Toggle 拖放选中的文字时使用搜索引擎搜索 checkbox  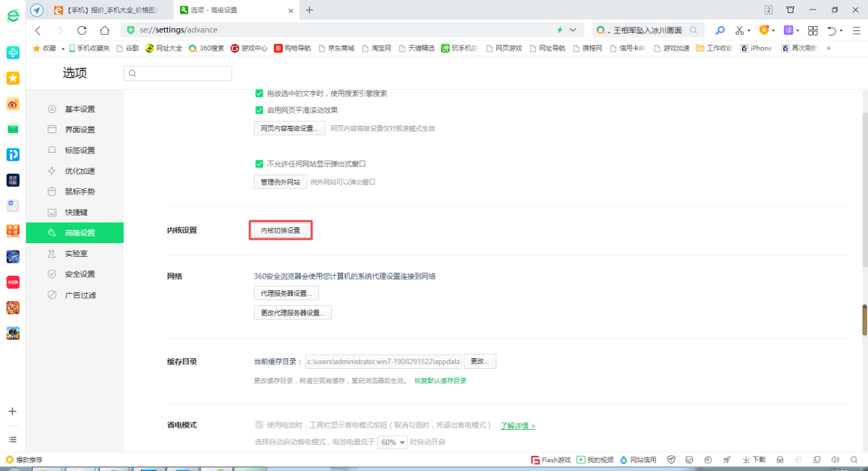pyautogui.click(x=259, y=93)
